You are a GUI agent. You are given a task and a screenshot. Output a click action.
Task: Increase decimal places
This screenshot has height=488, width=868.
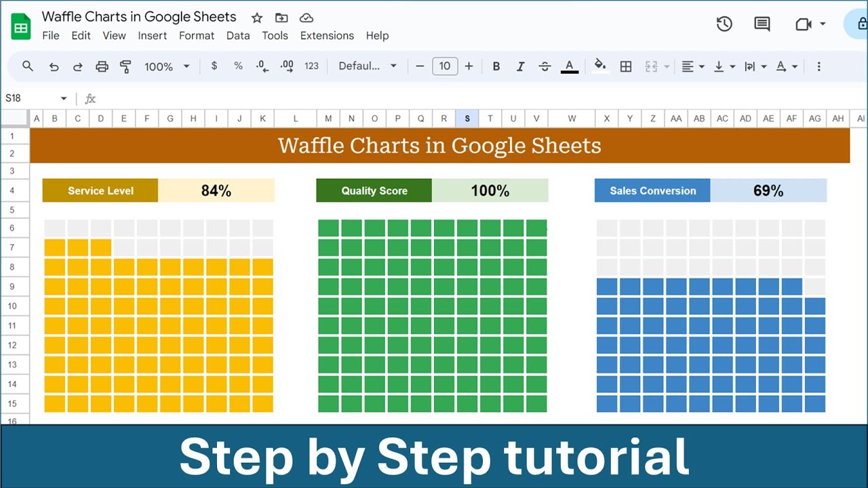(x=287, y=66)
